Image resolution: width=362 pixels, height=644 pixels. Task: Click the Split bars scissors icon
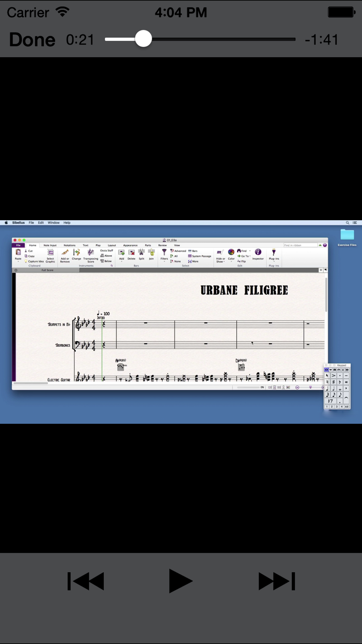click(142, 252)
